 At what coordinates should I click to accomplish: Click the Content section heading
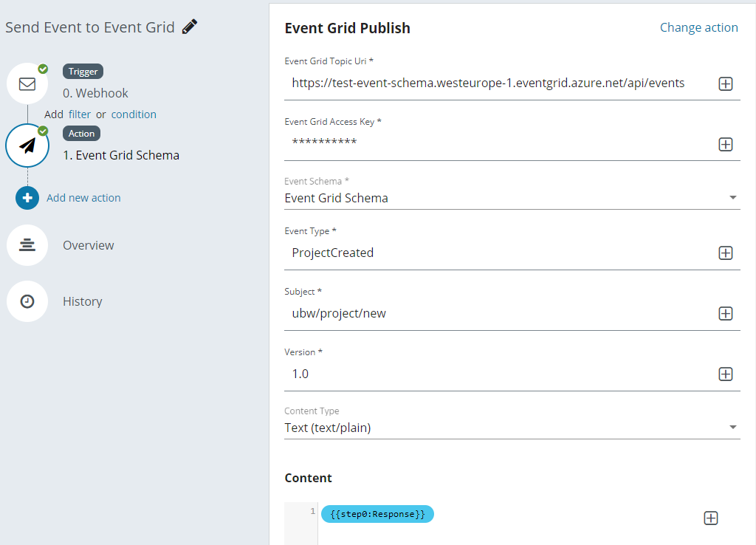[308, 478]
